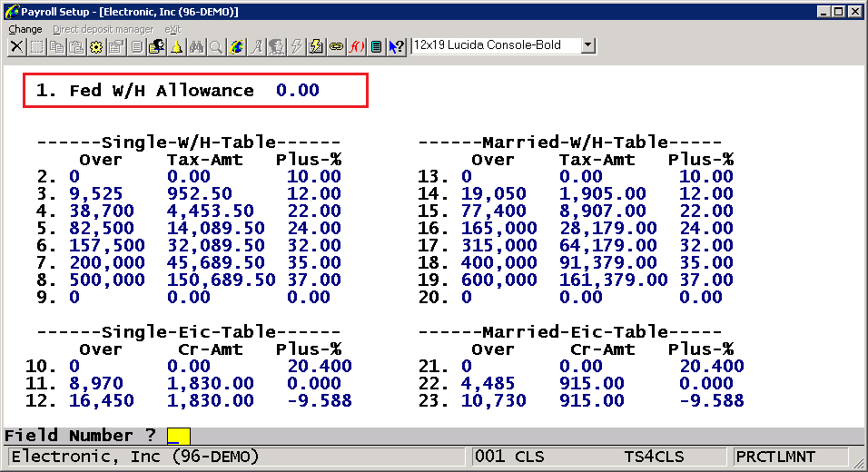
Task: Click the gray lightning bolt icon
Action: point(296,46)
